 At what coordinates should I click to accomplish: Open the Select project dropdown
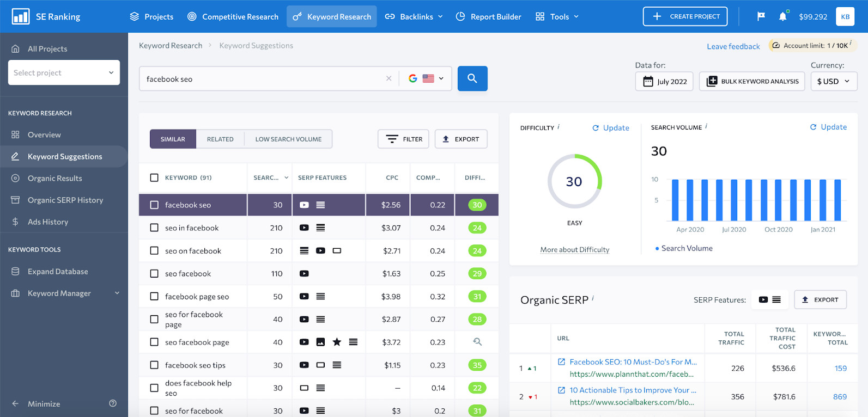tap(64, 72)
